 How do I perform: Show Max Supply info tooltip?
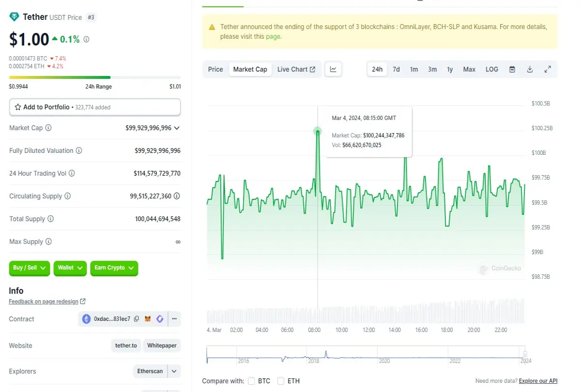(x=48, y=241)
